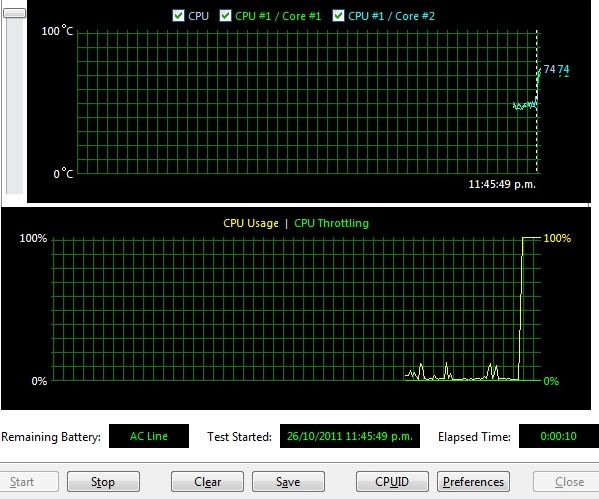The image size is (599, 499).
Task: Clear the graphs with the Clear button
Action: point(207,481)
